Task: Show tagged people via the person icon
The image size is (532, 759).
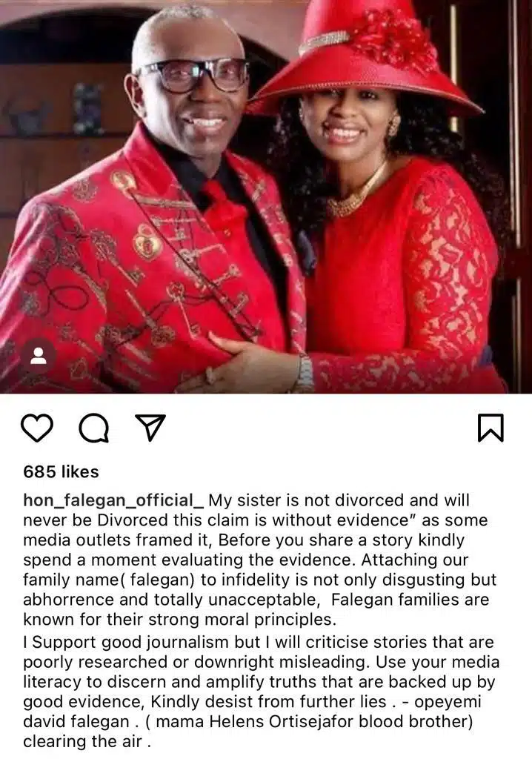Action: pos(39,356)
